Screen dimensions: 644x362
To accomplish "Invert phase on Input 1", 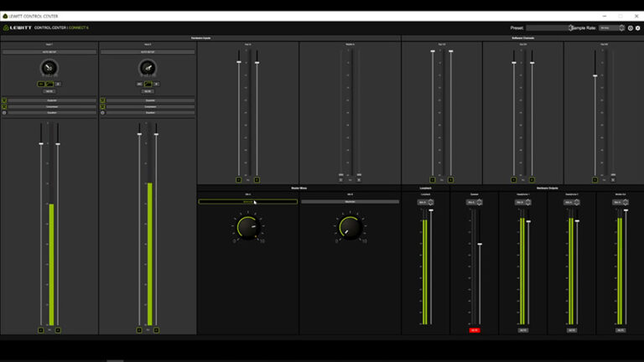I will tap(58, 84).
